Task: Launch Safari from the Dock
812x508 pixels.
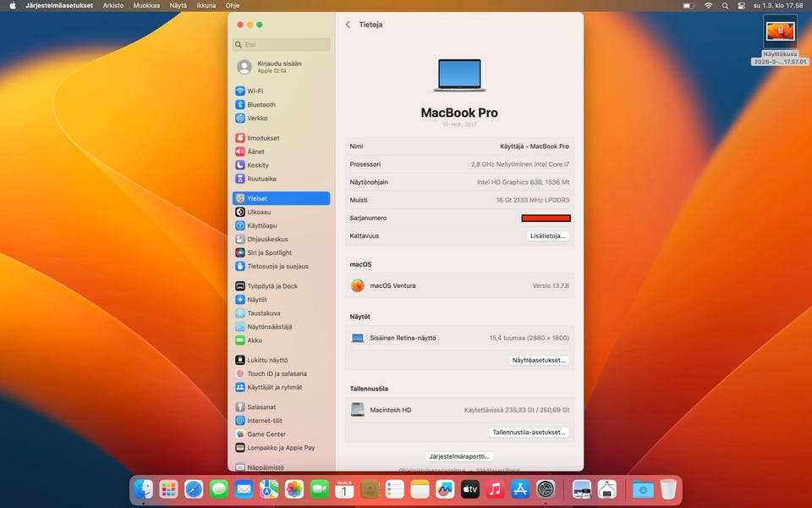Action: 194,489
